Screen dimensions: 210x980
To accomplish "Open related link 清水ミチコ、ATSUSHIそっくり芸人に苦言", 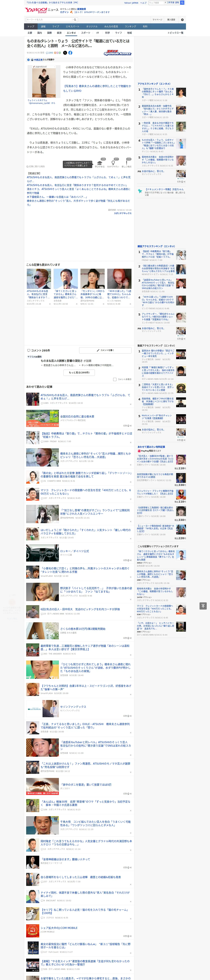I will pyautogui.click(x=78, y=191).
